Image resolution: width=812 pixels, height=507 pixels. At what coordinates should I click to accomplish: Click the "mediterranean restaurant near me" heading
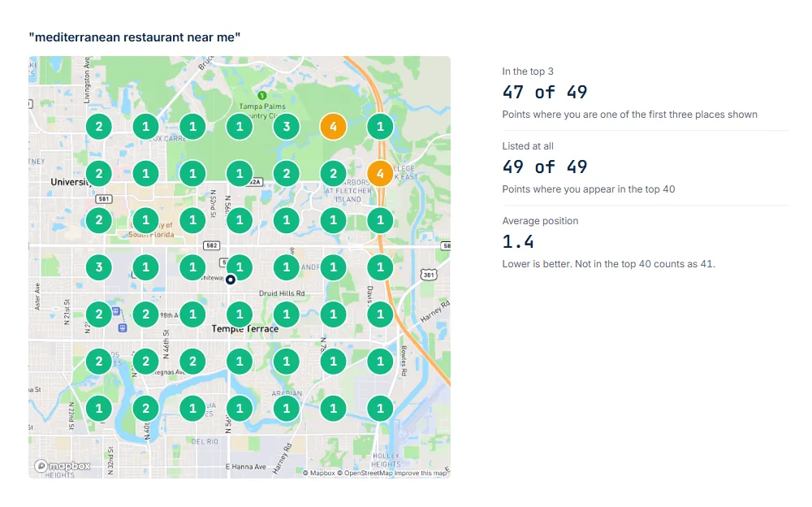135,37
